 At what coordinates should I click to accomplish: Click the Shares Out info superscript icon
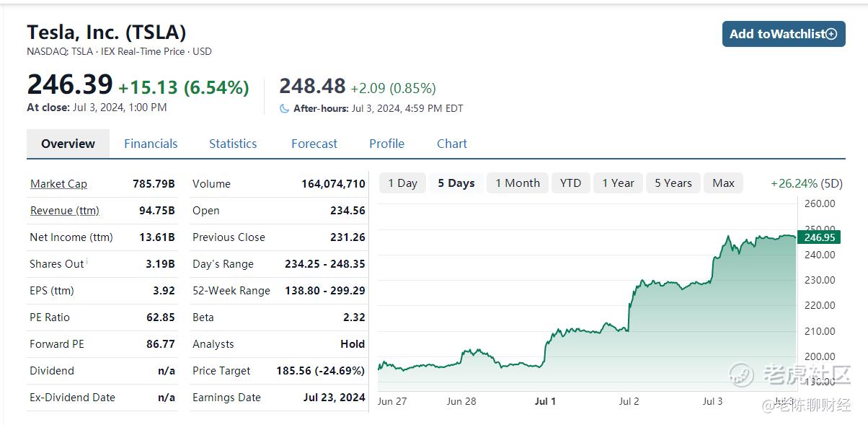click(87, 261)
